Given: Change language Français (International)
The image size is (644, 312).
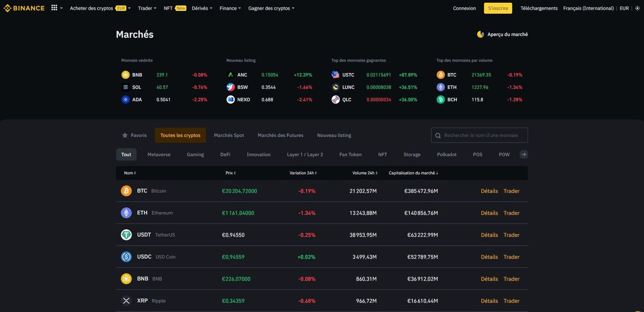Looking at the screenshot, I should pos(588,8).
